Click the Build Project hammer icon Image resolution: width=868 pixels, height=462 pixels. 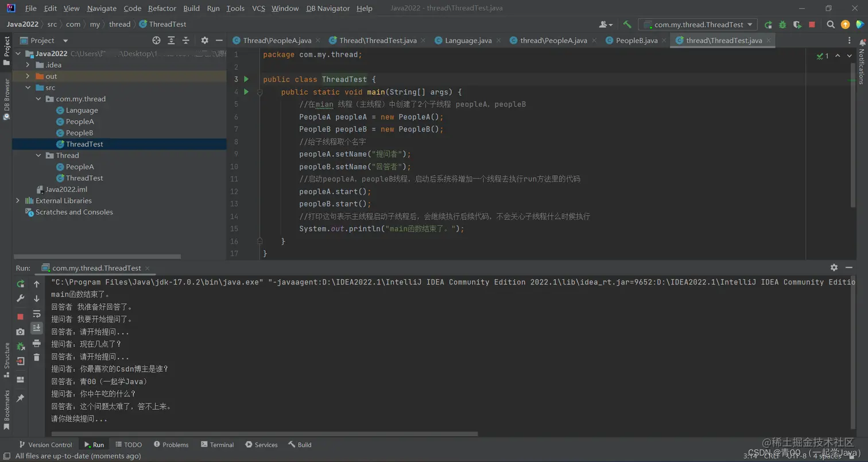point(627,24)
